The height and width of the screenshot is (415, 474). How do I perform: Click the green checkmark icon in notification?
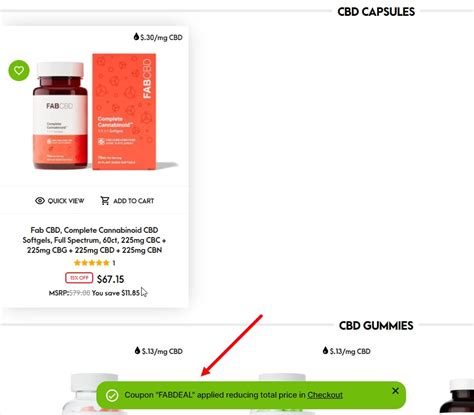point(112,395)
